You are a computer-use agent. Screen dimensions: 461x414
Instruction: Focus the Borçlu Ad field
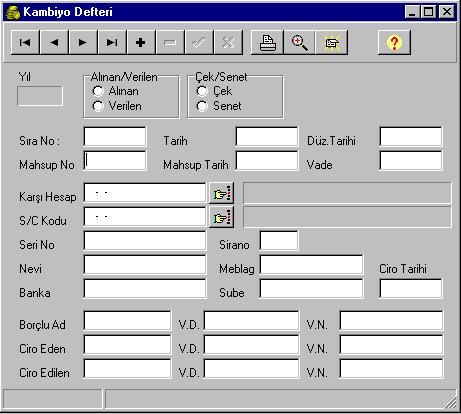(127, 321)
